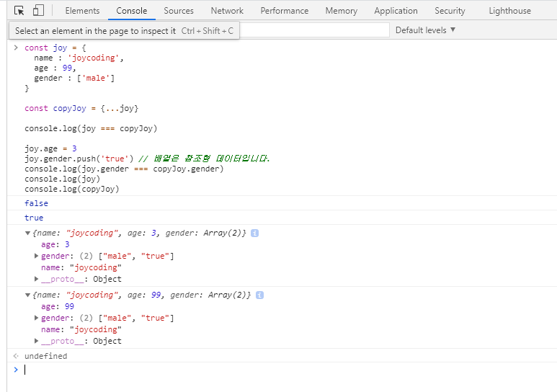Open the Lighthouse tab
The image size is (557, 392).
point(509,11)
